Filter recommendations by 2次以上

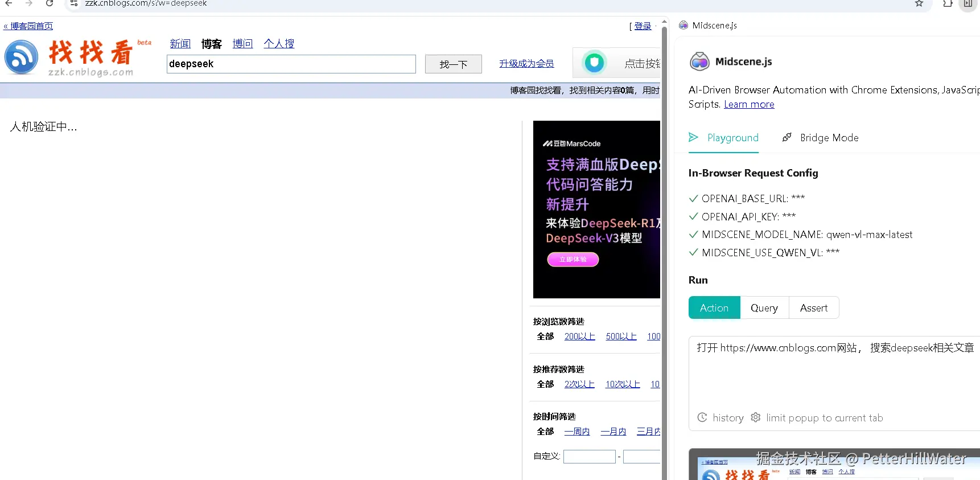[x=579, y=384]
